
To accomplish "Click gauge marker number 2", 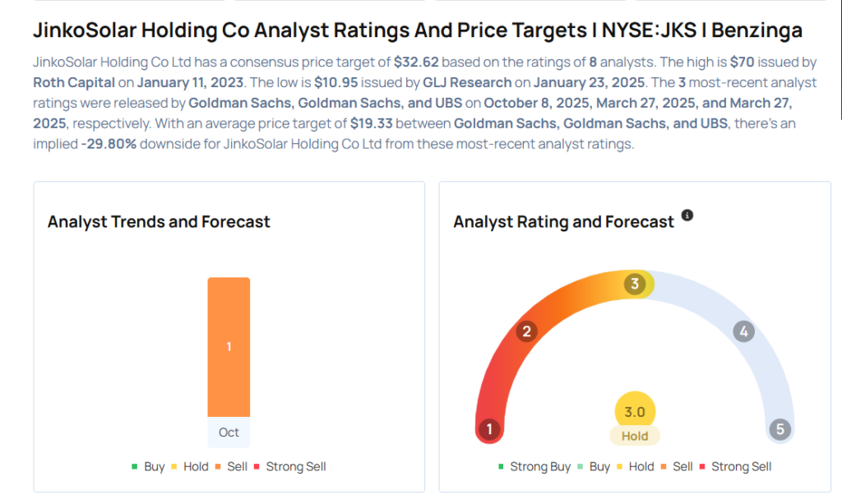I will click(526, 331).
